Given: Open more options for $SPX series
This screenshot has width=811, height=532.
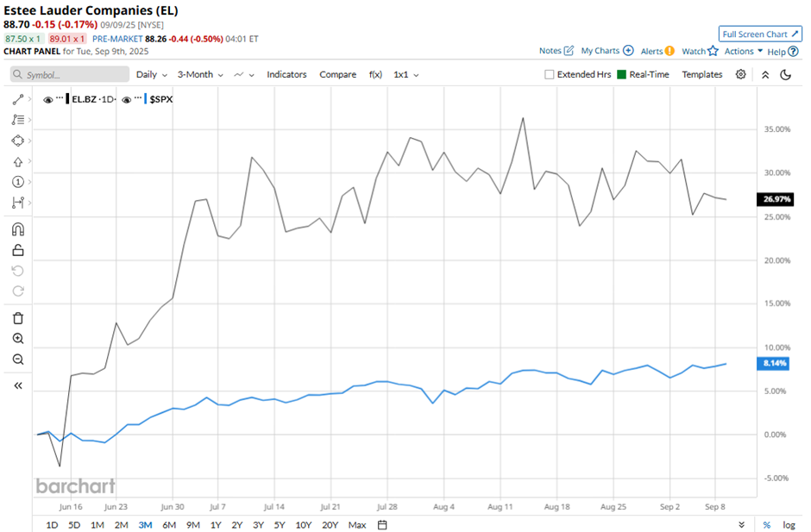Looking at the screenshot, I should click(x=137, y=98).
